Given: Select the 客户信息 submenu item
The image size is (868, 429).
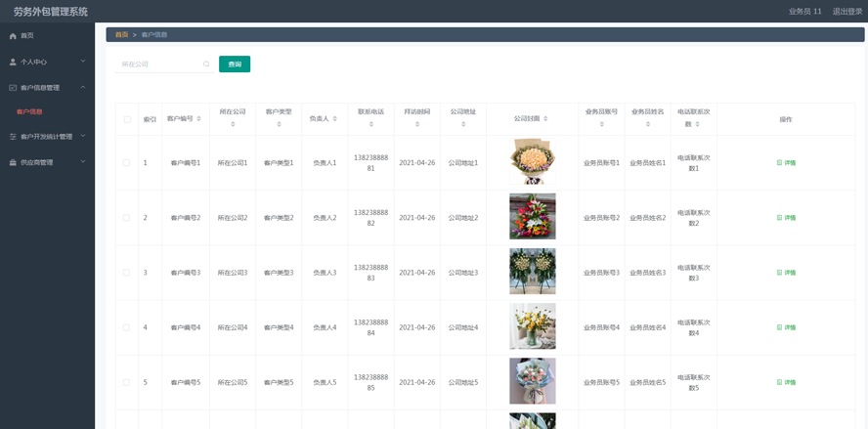Looking at the screenshot, I should pyautogui.click(x=29, y=111).
